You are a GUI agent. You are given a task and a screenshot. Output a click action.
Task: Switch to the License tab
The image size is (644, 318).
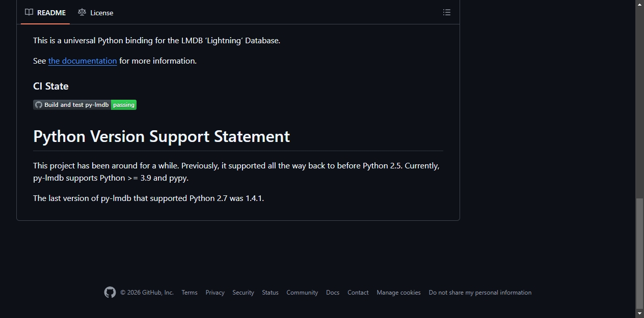point(96,13)
